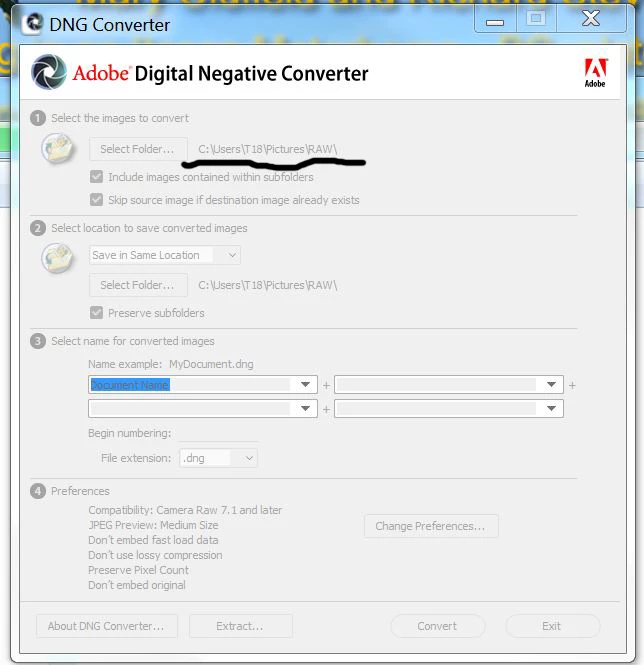
Task: Click the Exit button
Action: point(552,626)
